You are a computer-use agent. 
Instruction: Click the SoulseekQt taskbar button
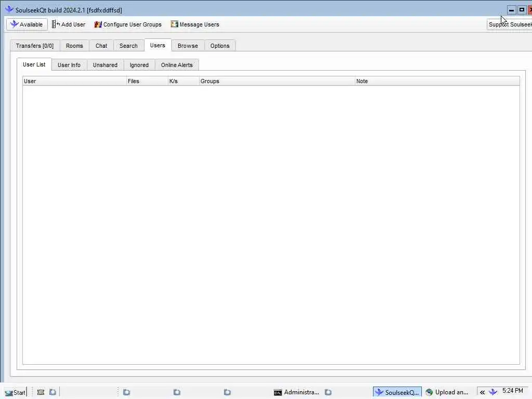point(397,393)
